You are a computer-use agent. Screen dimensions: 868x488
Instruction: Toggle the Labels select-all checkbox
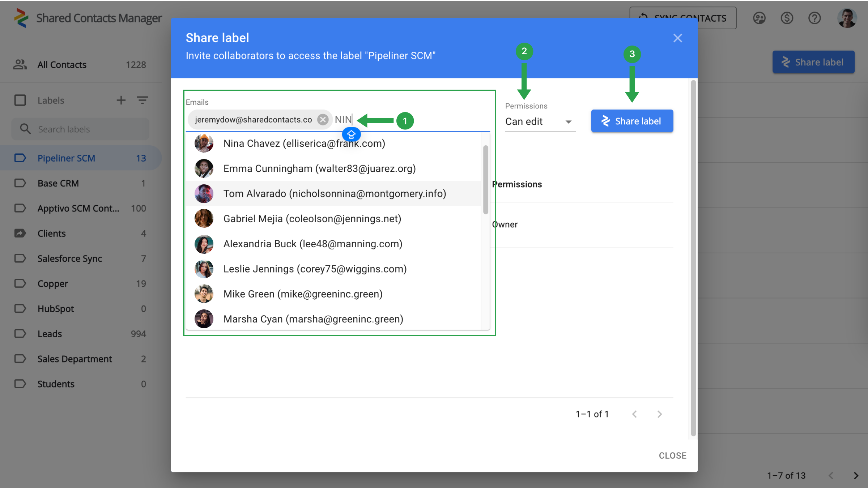point(20,100)
